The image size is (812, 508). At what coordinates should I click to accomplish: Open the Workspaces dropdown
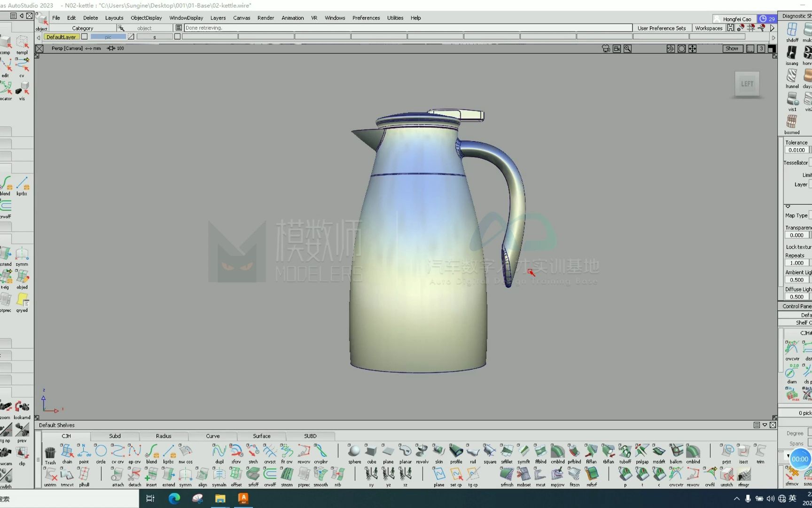tap(708, 28)
